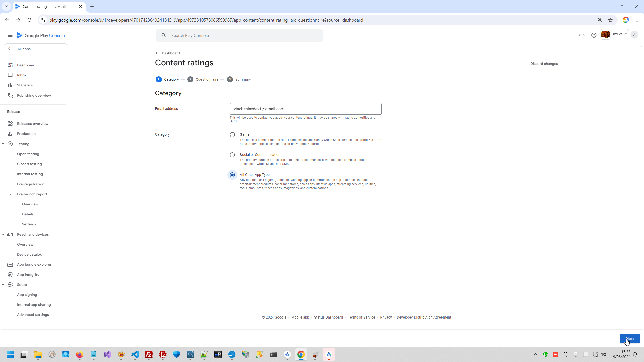Click the Publishing overview icon

coord(10,95)
